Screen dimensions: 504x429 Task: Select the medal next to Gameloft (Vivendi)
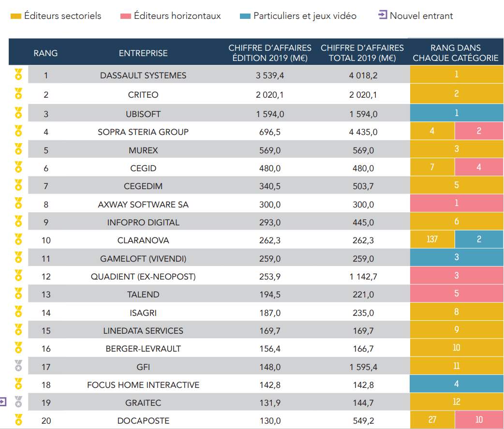point(19,257)
